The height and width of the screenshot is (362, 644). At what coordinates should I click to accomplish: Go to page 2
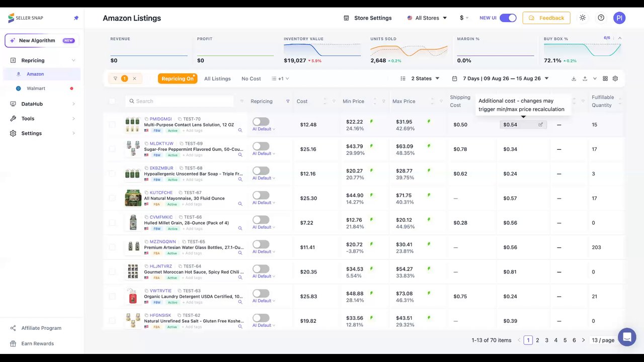[537, 340]
